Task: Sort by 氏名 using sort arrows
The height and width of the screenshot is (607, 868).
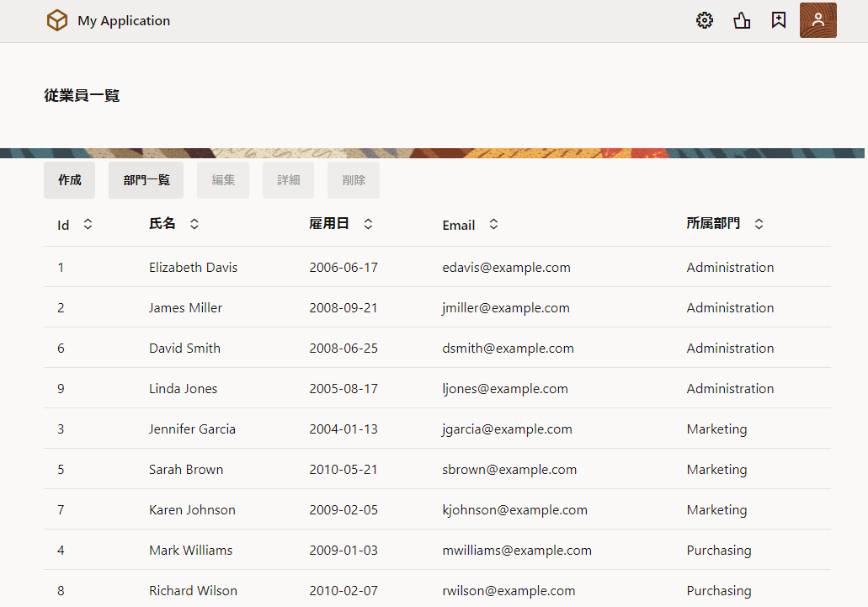Action: coord(194,224)
